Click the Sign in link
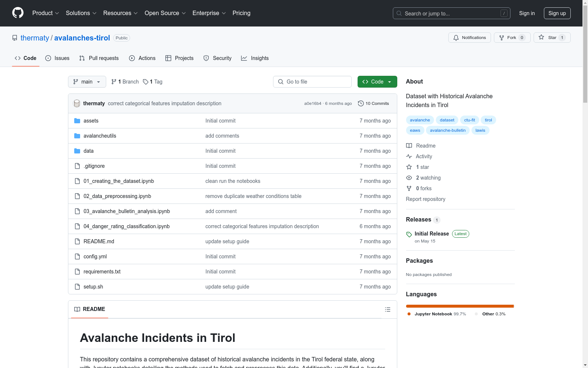Screen dimensions: 588x368 pyautogui.click(x=527, y=13)
